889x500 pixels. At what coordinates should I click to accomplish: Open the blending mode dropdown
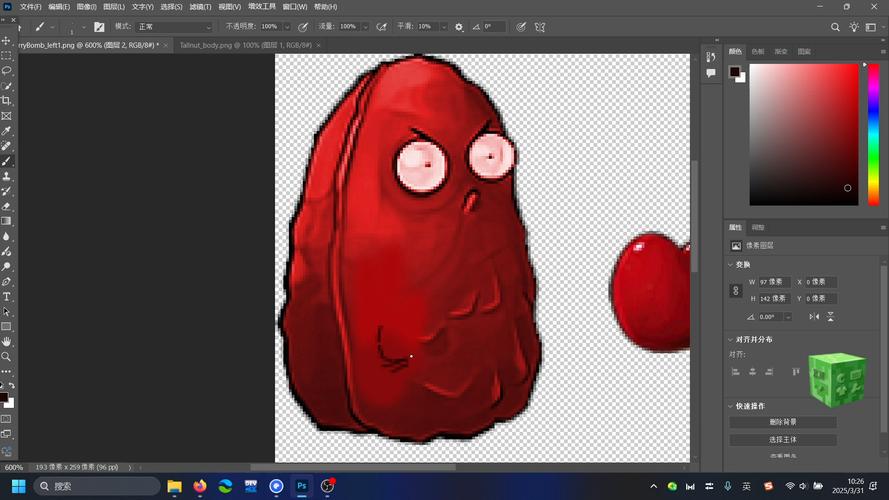(x=175, y=27)
